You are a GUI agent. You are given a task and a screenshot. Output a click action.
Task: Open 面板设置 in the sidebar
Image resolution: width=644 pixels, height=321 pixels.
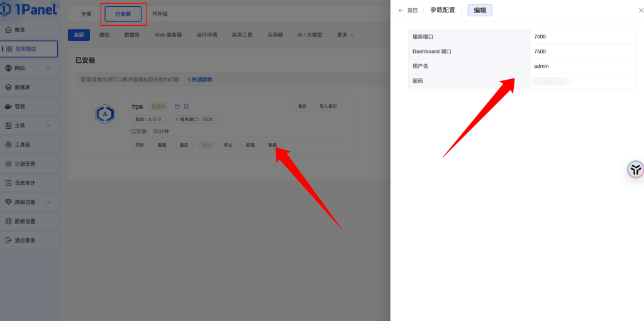pos(25,221)
